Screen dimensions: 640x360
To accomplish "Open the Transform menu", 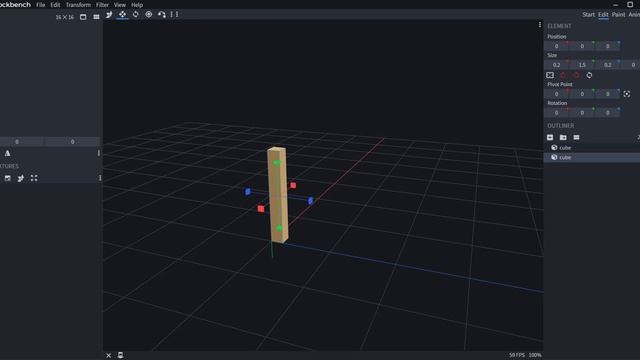I will 78,5.
